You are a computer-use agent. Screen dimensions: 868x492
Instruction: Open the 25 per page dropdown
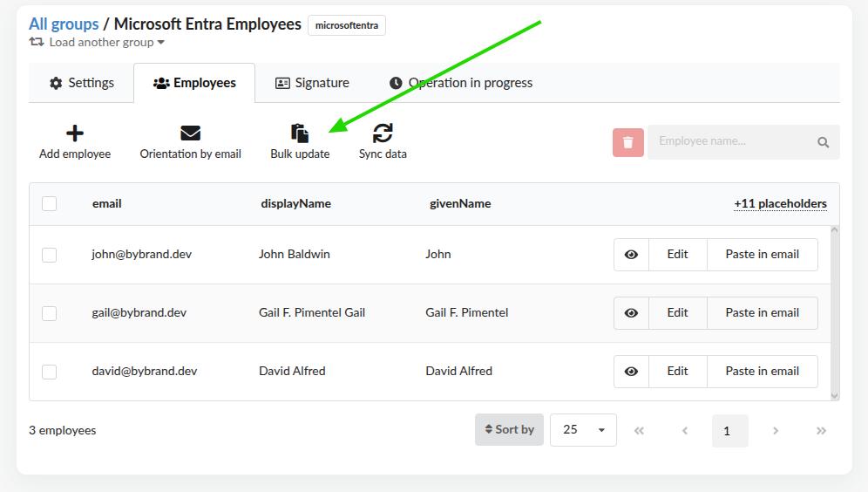583,430
